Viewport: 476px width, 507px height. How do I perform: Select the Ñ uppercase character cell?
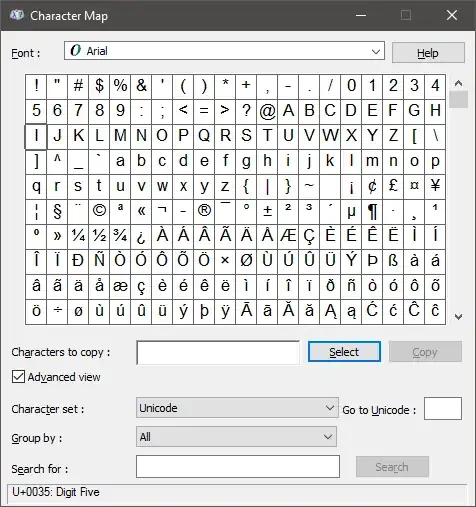tap(99, 261)
